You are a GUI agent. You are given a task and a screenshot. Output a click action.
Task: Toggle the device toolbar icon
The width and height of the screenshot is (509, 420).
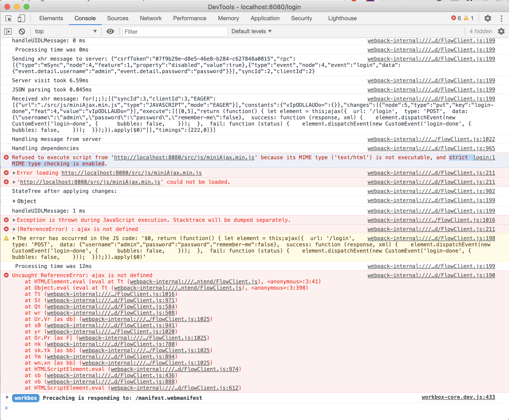pyautogui.click(x=21, y=18)
